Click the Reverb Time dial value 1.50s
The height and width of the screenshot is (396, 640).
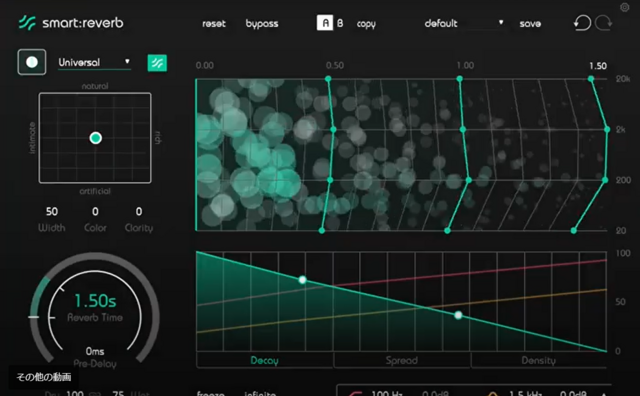95,301
